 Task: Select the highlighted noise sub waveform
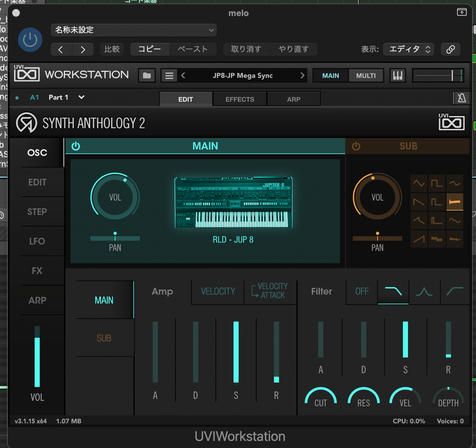coord(455,202)
